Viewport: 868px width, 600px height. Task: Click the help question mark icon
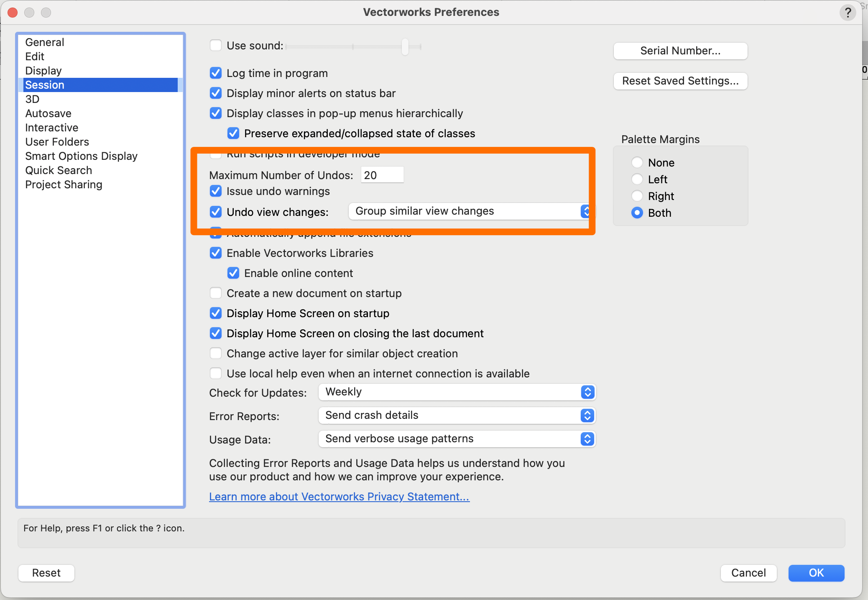pyautogui.click(x=848, y=13)
